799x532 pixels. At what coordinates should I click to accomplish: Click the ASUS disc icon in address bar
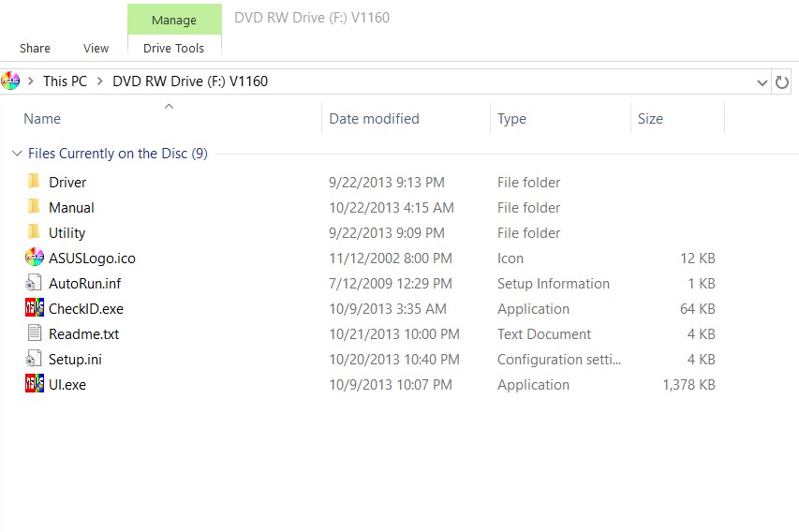pyautogui.click(x=10, y=81)
